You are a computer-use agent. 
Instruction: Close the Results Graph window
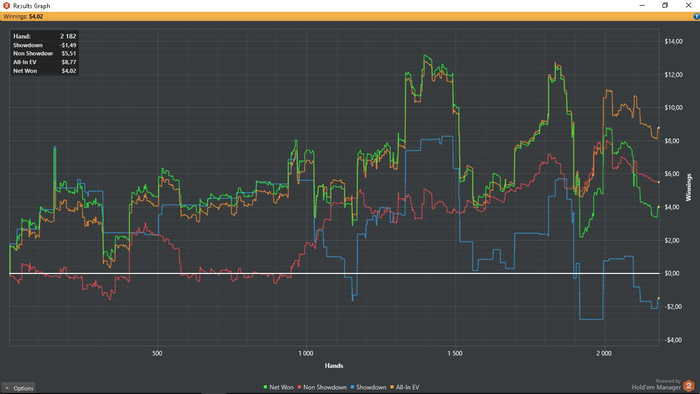tap(688, 5)
